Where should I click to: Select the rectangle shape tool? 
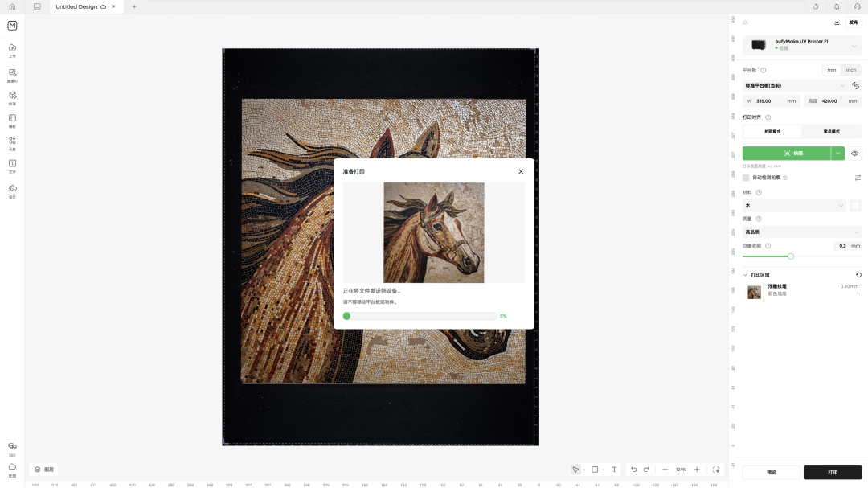pyautogui.click(x=595, y=470)
